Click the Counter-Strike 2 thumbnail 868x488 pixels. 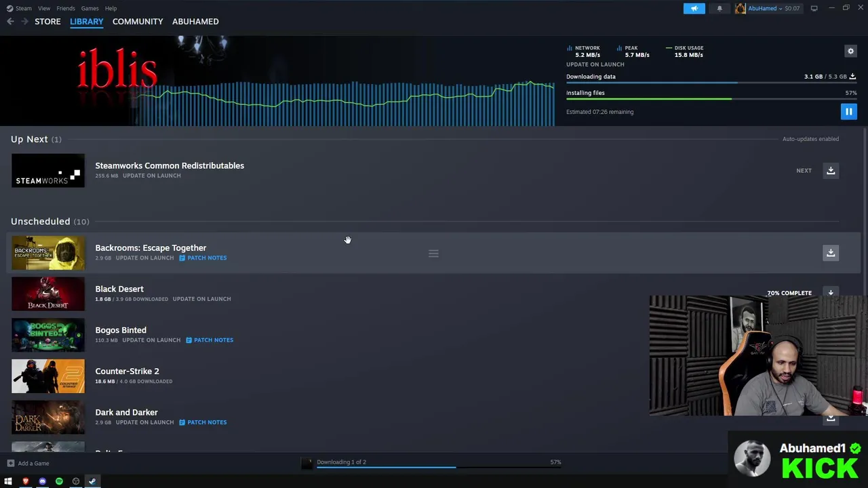click(x=48, y=376)
